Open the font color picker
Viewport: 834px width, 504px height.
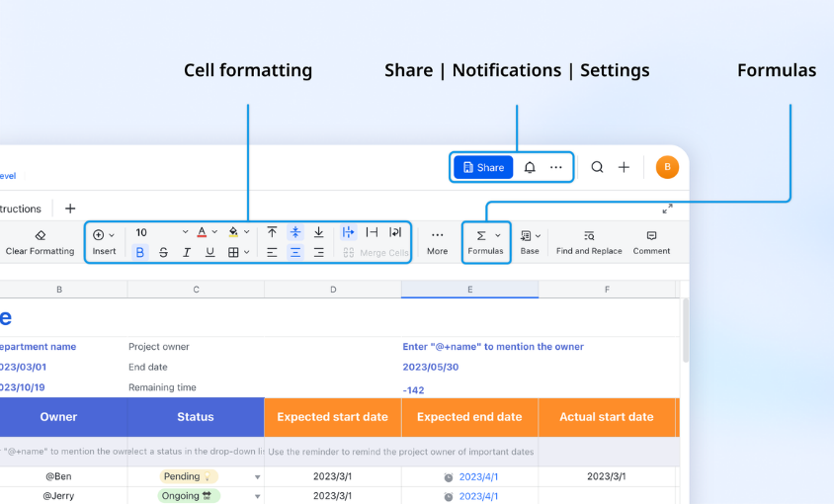(x=207, y=233)
